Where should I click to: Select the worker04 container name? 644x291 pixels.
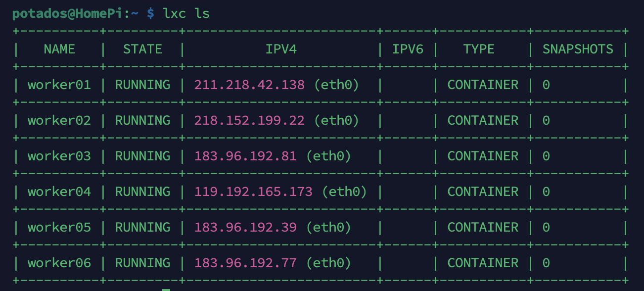pyautogui.click(x=59, y=192)
